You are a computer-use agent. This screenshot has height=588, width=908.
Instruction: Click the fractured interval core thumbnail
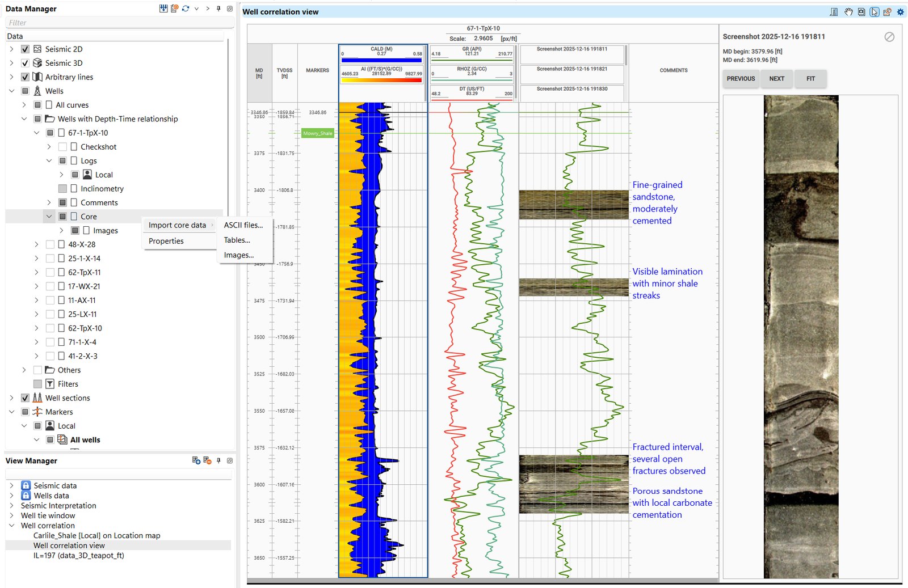(x=574, y=484)
